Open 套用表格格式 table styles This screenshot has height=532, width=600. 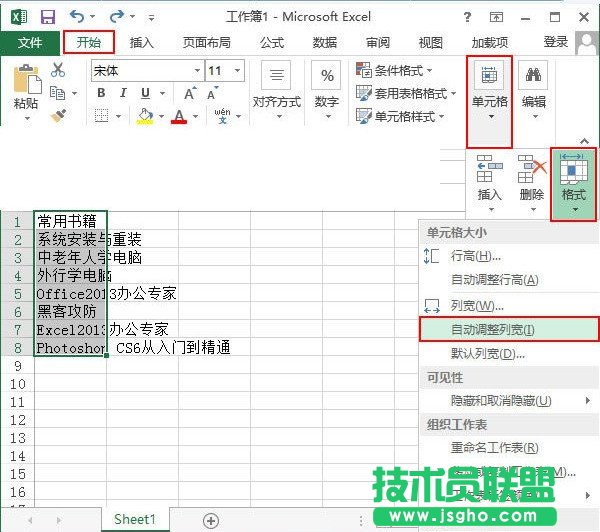tap(406, 93)
